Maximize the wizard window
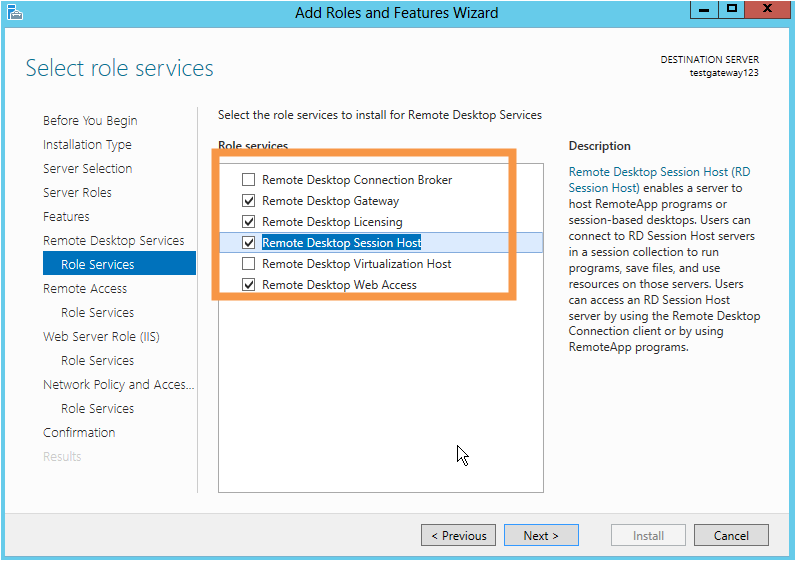 tap(732, 10)
